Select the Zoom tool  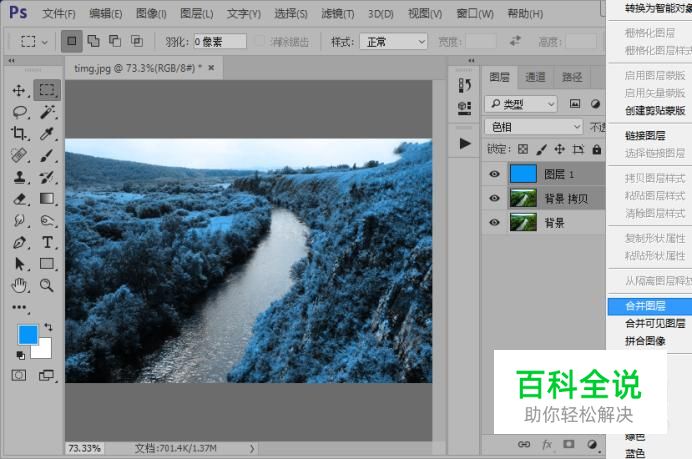(47, 285)
